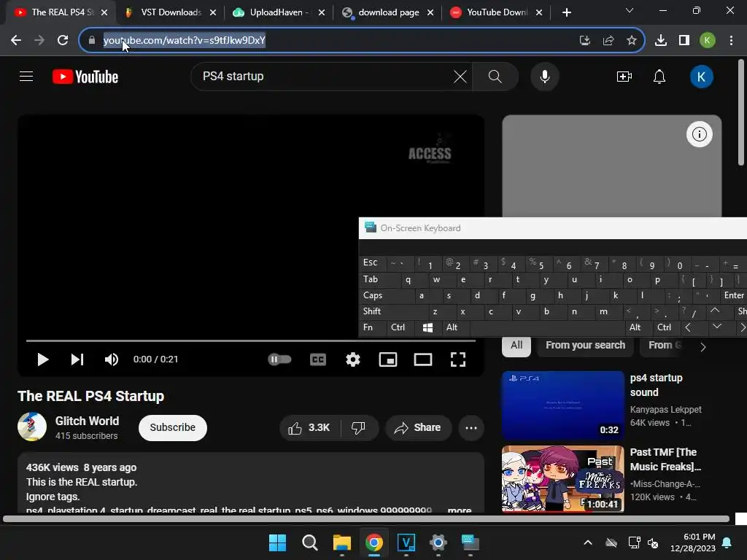Expand description with more link

[460, 510]
